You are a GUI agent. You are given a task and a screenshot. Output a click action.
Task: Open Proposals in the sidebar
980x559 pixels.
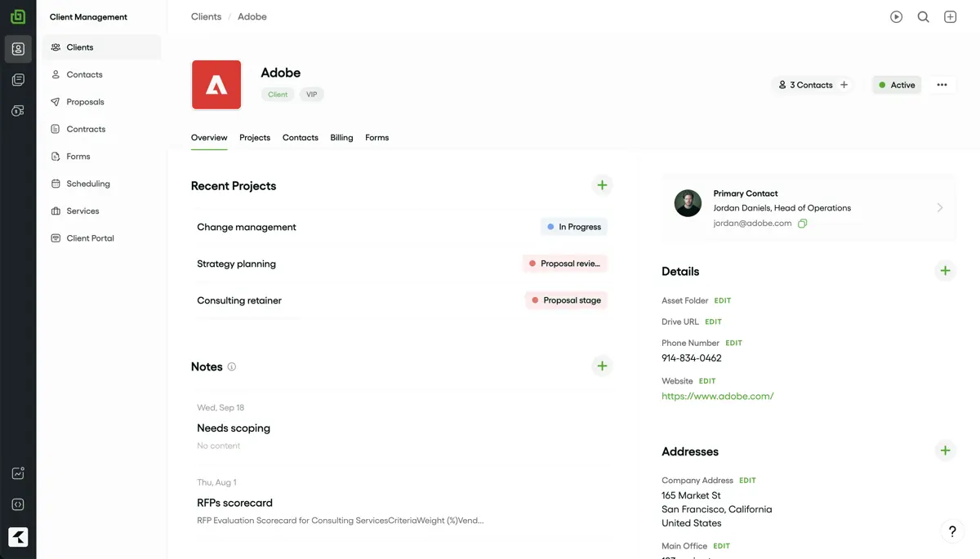pos(102,102)
